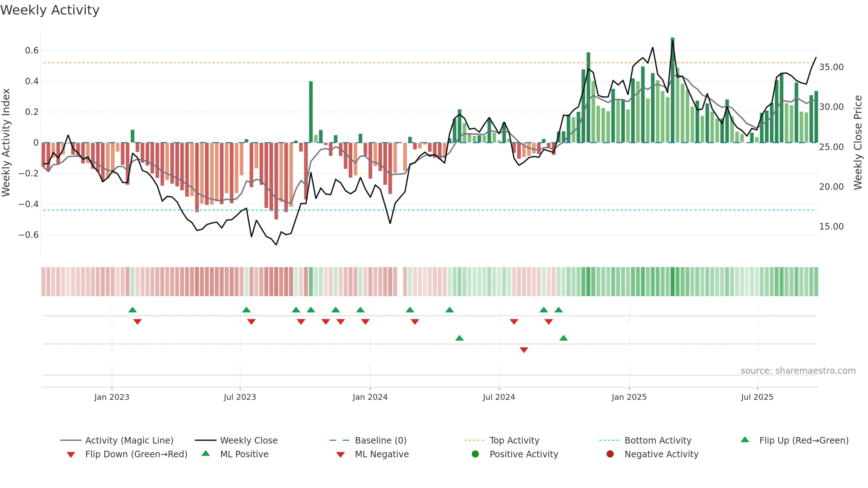Toggle the ML Positive legend entry
The width and height of the screenshot is (868, 488).
pyautogui.click(x=235, y=454)
